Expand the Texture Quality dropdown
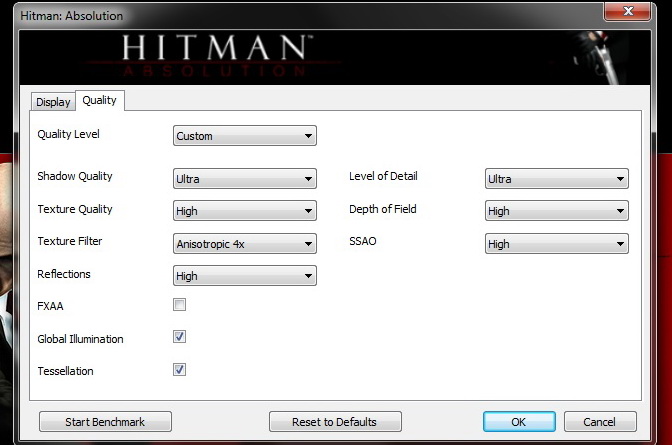Screen dimensions: 672x445 coord(245,211)
